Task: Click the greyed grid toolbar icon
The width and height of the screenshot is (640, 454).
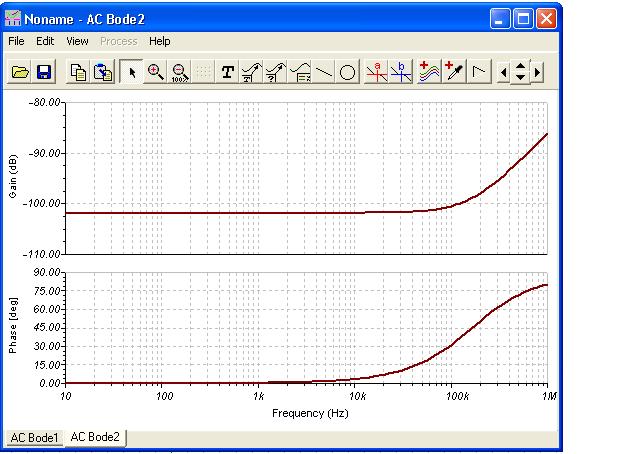Action: 203,72
